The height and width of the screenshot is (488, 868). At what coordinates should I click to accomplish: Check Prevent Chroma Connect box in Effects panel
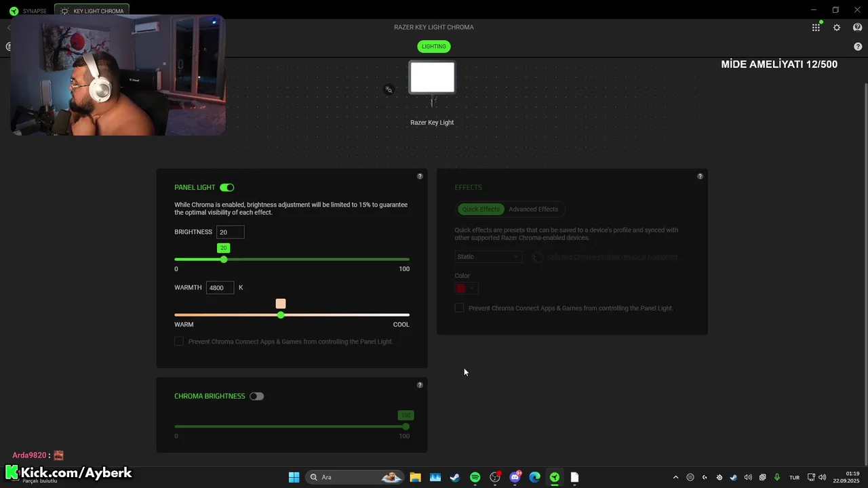459,308
